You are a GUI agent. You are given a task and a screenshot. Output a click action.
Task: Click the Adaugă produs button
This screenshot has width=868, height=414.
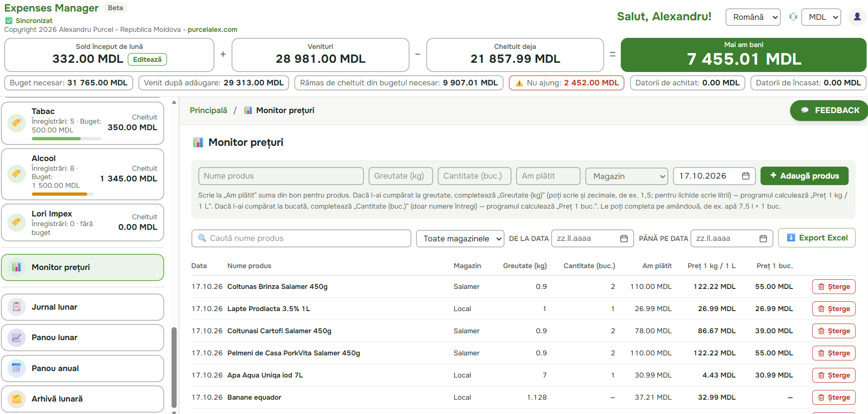click(804, 176)
